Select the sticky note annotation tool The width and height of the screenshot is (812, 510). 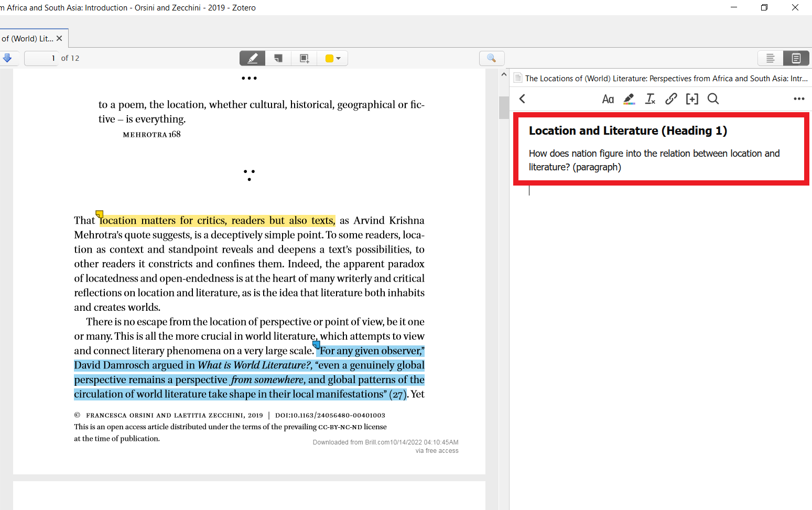[278, 58]
